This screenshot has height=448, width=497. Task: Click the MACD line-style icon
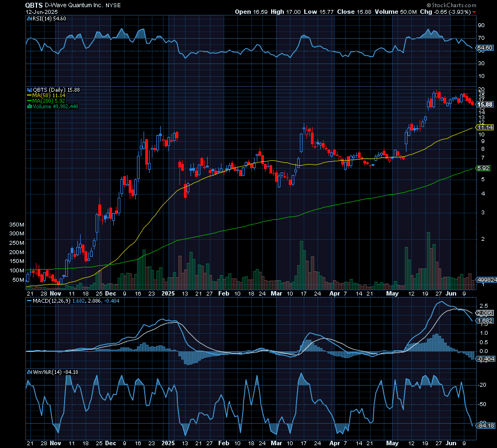(29, 301)
